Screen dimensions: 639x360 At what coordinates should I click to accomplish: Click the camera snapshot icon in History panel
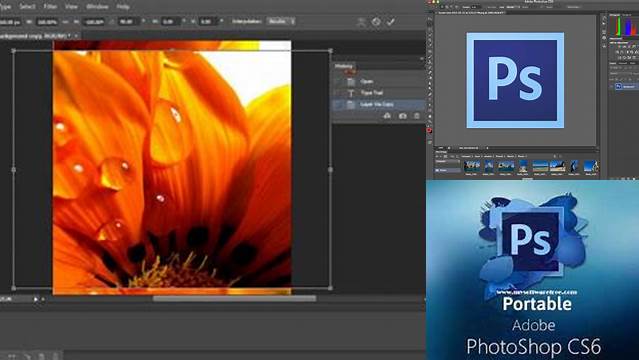[403, 116]
